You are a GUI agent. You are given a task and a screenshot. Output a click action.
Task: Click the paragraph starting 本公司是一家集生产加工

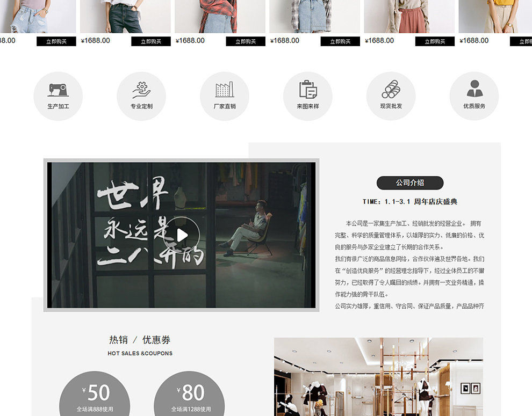[409, 235]
